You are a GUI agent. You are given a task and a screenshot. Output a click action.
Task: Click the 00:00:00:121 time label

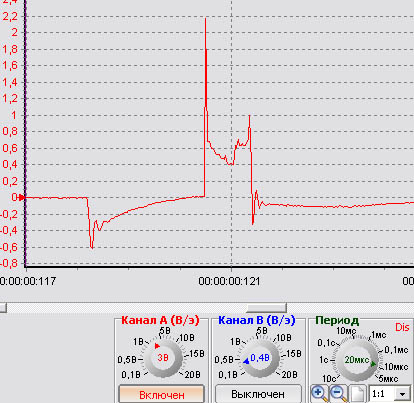229,281
